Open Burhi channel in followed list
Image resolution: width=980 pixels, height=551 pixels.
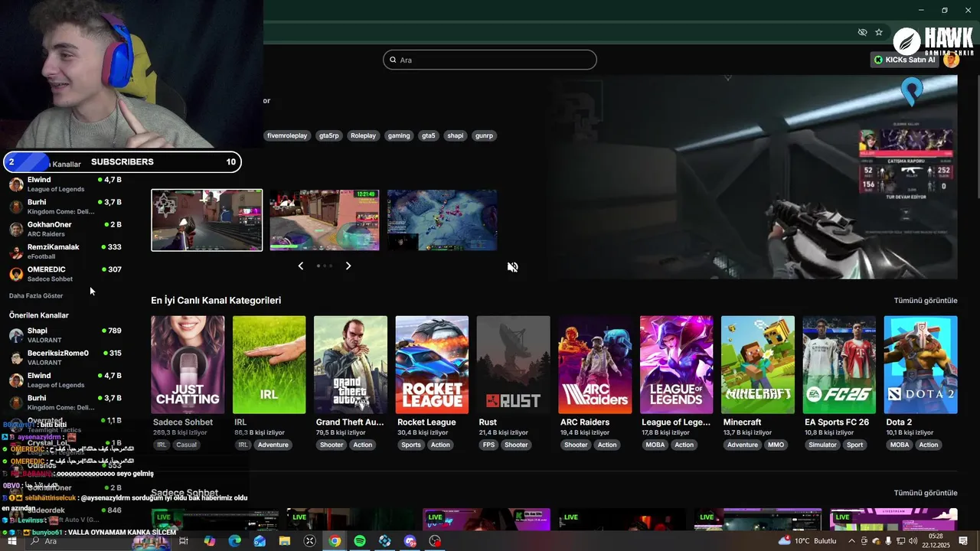[66, 207]
